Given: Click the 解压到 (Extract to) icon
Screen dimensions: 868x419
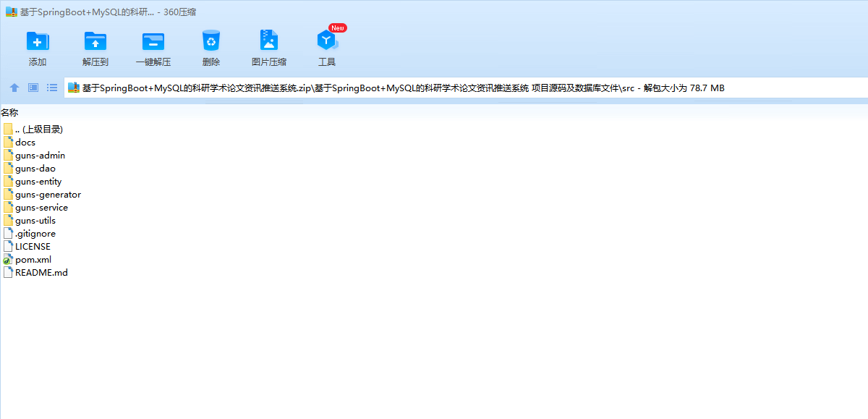Looking at the screenshot, I should pos(95,41).
